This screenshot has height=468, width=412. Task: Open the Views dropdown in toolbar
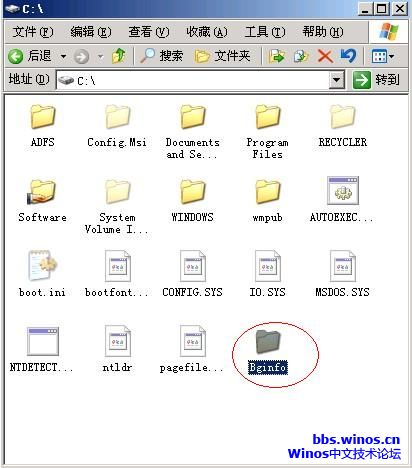click(x=383, y=56)
